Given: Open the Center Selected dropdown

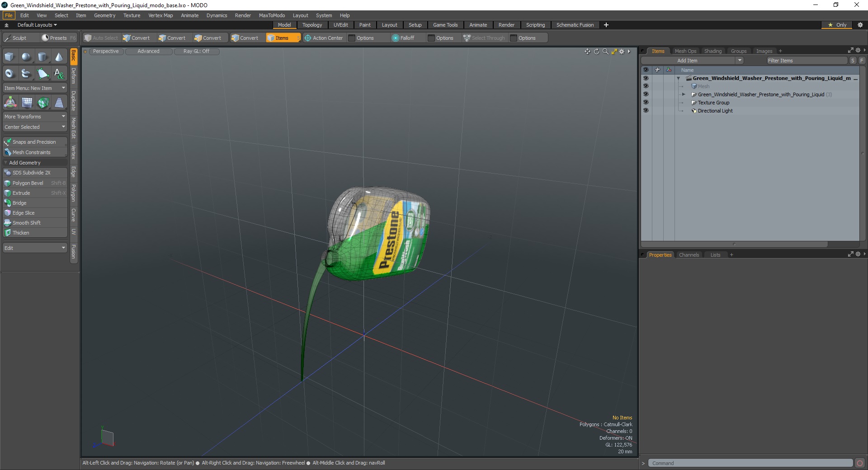Looking at the screenshot, I should (35, 127).
